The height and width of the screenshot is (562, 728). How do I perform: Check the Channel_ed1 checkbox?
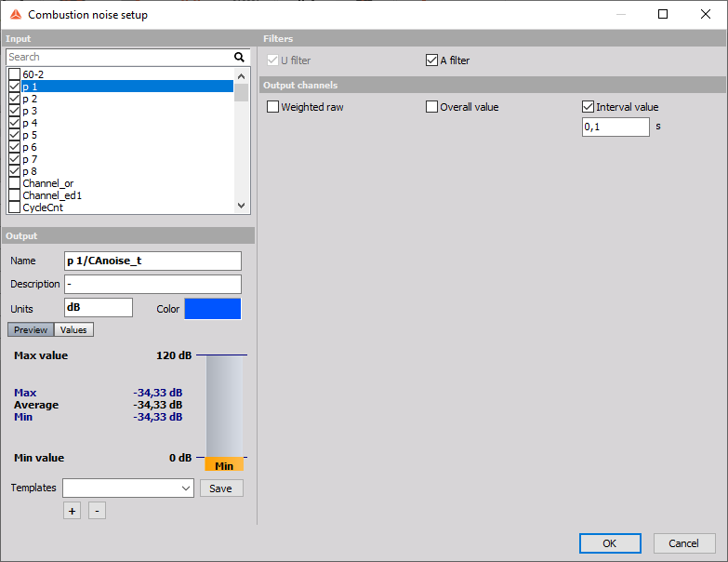(14, 194)
